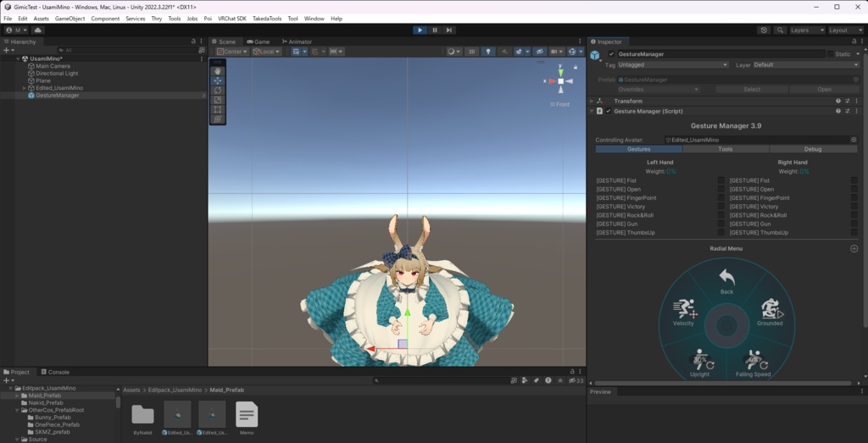Open the TakedaTools menu
The image size is (868, 443).
(x=267, y=19)
